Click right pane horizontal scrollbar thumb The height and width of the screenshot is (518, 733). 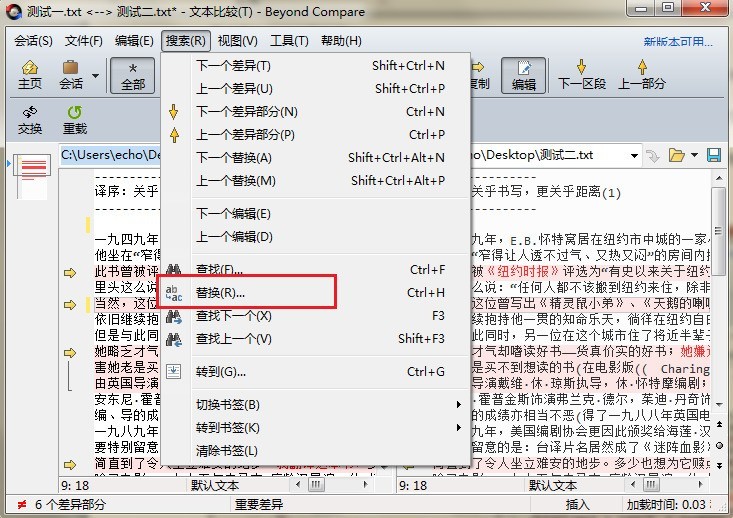coord(651,485)
